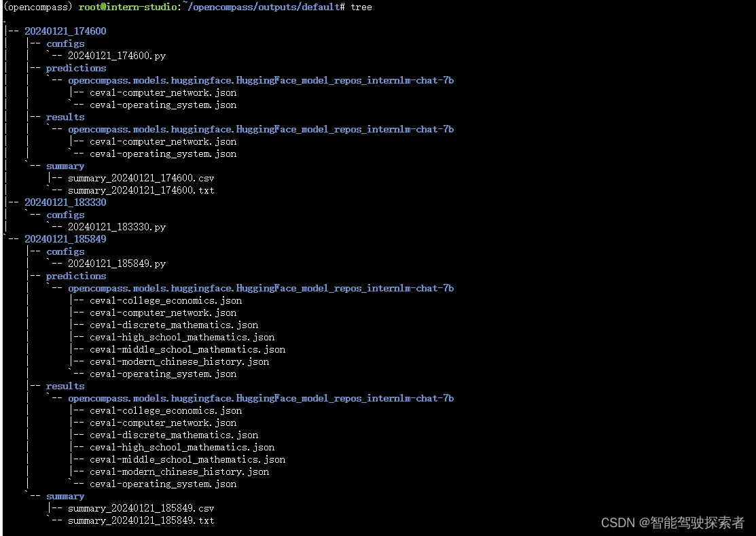Viewport: 756px width, 536px height.
Task: Select the "results" folder under 20240121_174600
Action: click(65, 117)
